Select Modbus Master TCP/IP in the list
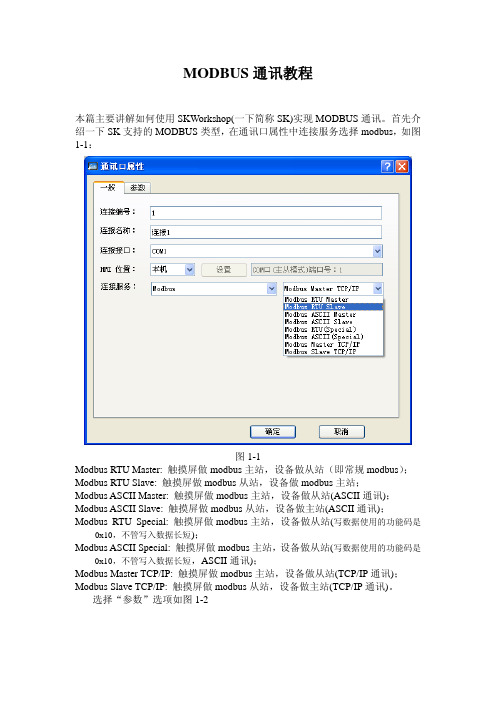This screenshot has width=496, height=702. pos(334,344)
